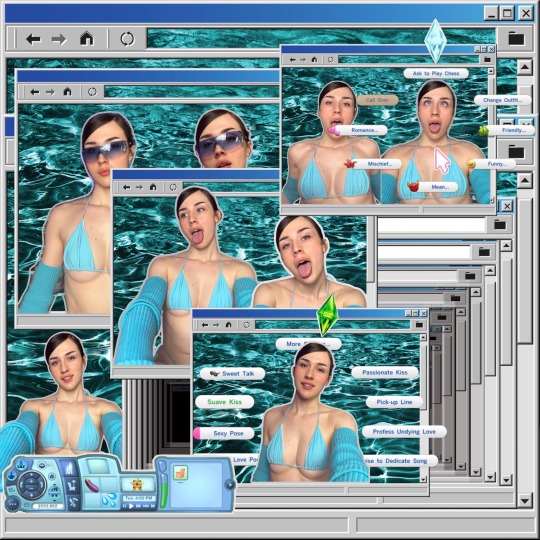The image size is (540, 540).
Task: Choose the Suave Kiss interaction
Action: 225,402
